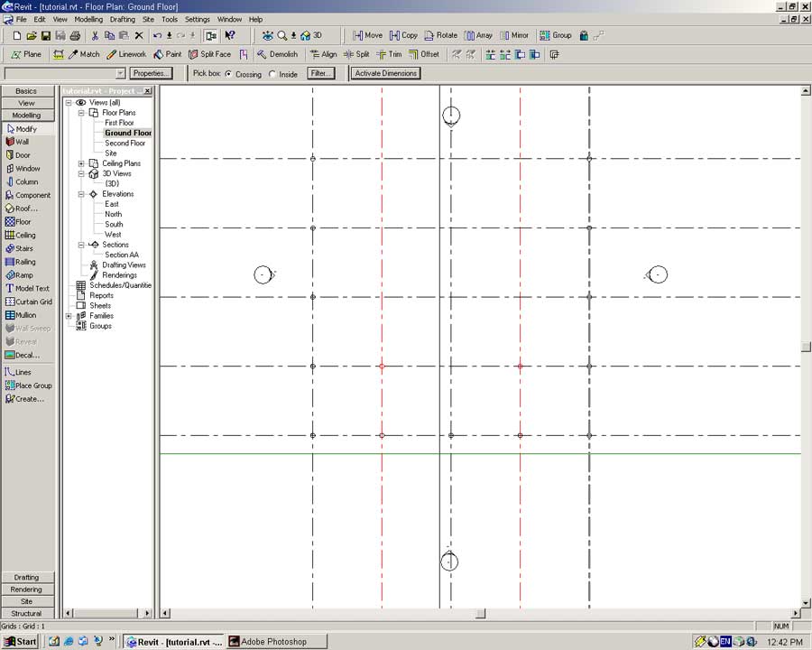Viewport: 812px width, 650px height.
Task: Select the Crossing pick box option
Action: [228, 74]
